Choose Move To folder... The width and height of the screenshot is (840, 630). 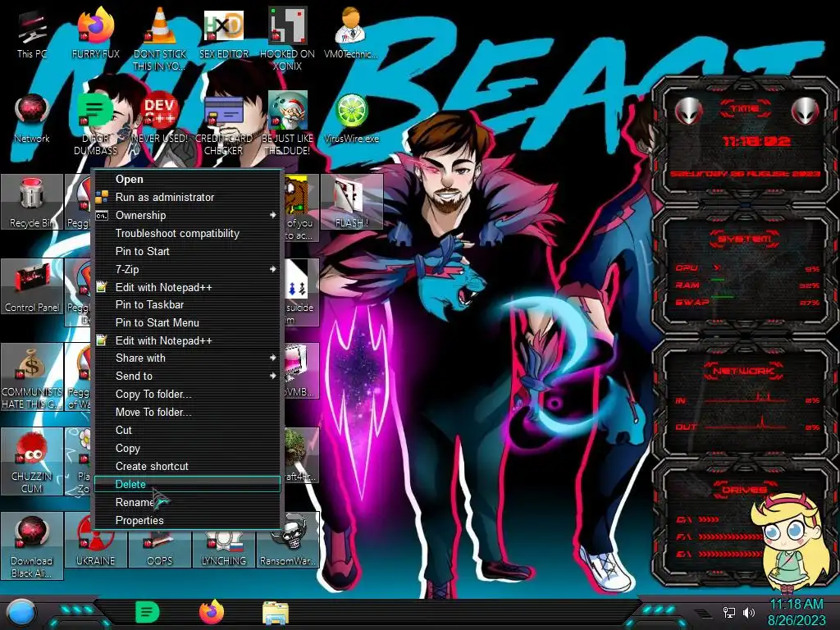[x=188, y=412]
